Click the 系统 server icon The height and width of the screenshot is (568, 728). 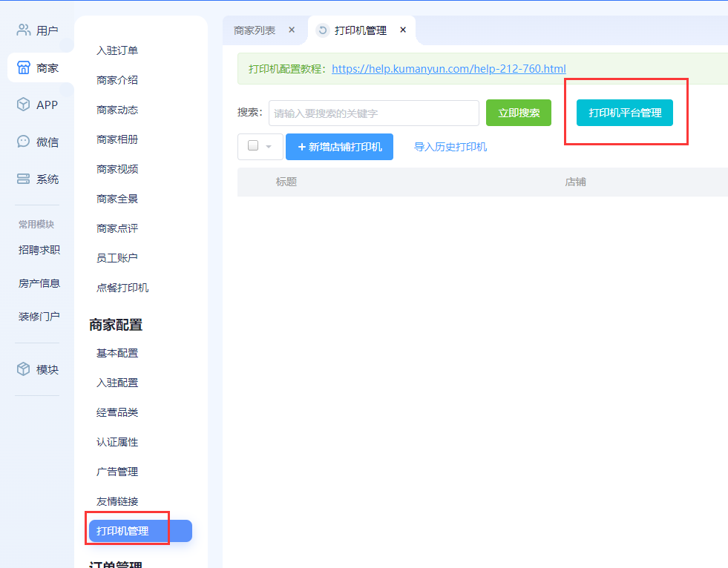(23, 179)
